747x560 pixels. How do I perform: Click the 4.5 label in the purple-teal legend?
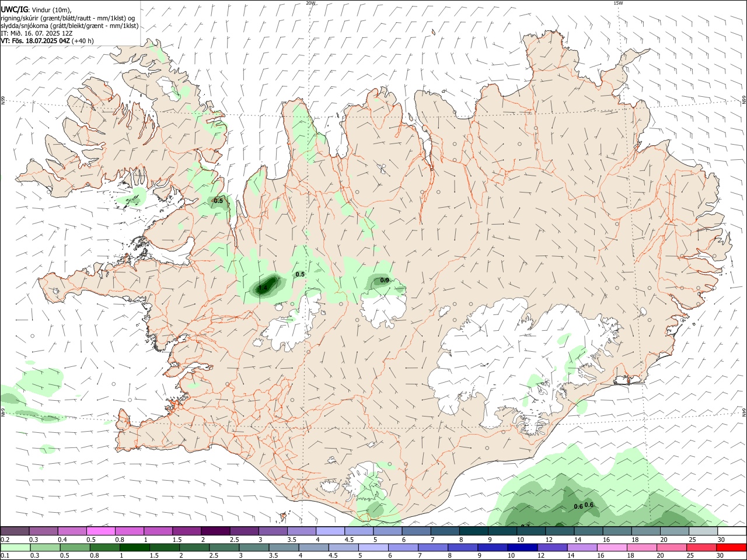pyautogui.click(x=349, y=540)
